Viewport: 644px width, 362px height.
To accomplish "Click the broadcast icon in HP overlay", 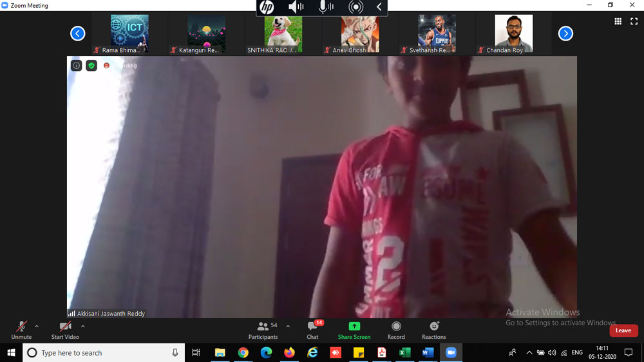I will [x=355, y=7].
